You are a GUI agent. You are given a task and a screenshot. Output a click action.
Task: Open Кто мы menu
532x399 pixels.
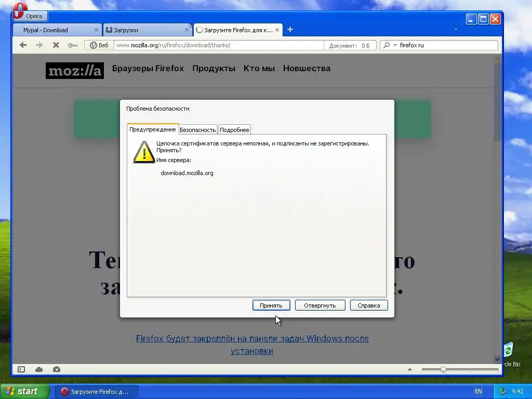coord(259,68)
